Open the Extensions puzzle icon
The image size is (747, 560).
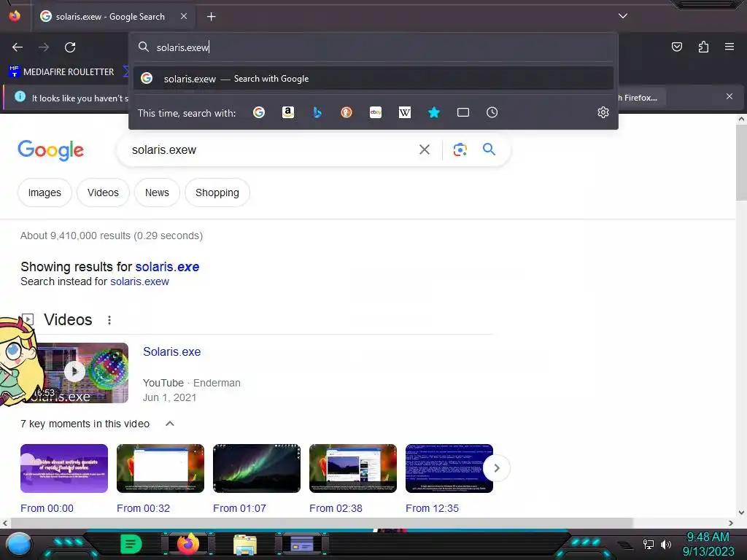pyautogui.click(x=703, y=47)
